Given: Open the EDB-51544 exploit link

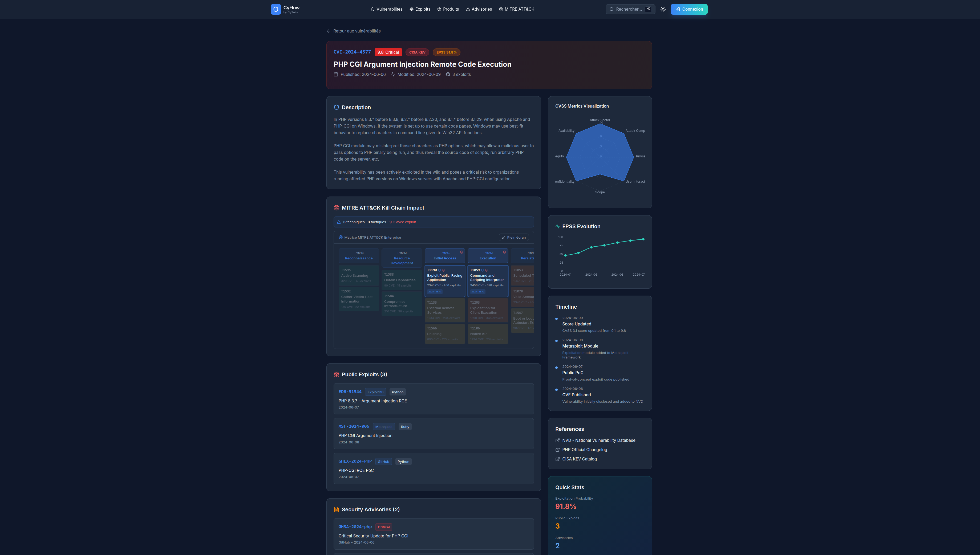Looking at the screenshot, I should pos(350,391).
